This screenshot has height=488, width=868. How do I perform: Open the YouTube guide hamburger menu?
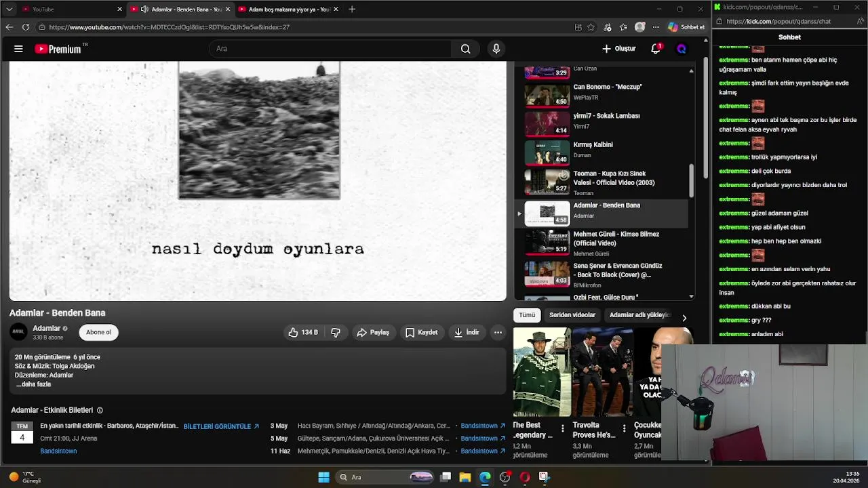pyautogui.click(x=18, y=49)
